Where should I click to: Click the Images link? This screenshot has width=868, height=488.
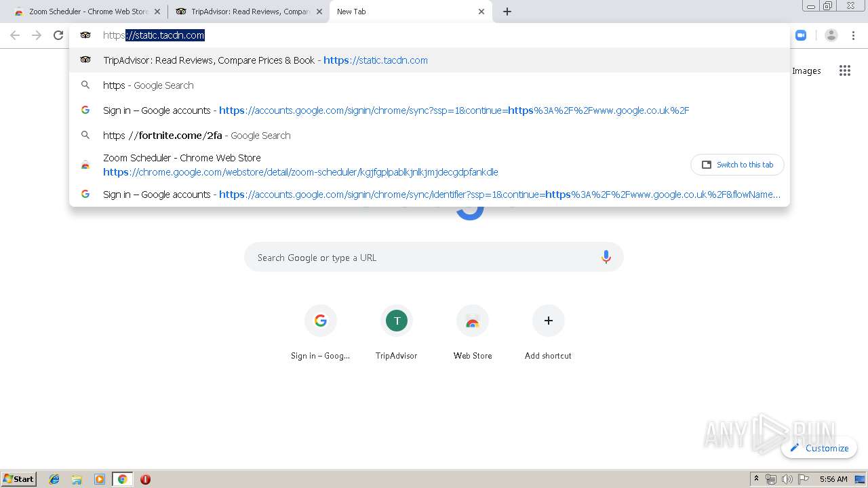pyautogui.click(x=806, y=71)
